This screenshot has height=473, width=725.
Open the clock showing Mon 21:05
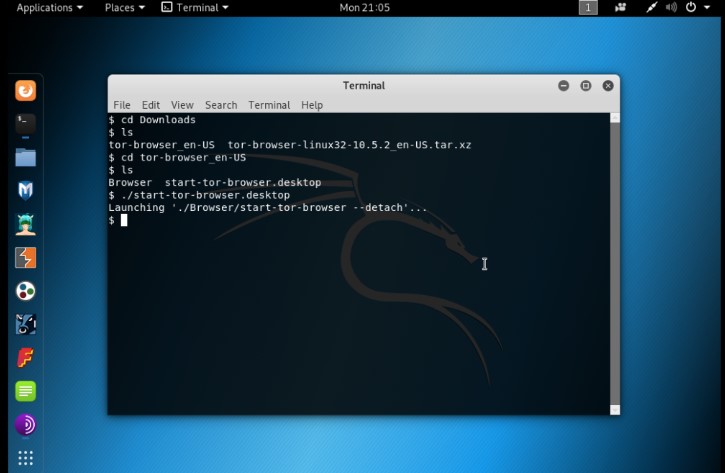tap(364, 7)
